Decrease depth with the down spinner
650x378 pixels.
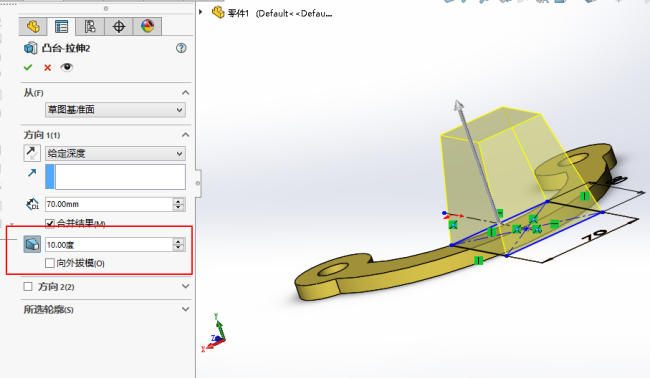pyautogui.click(x=179, y=207)
